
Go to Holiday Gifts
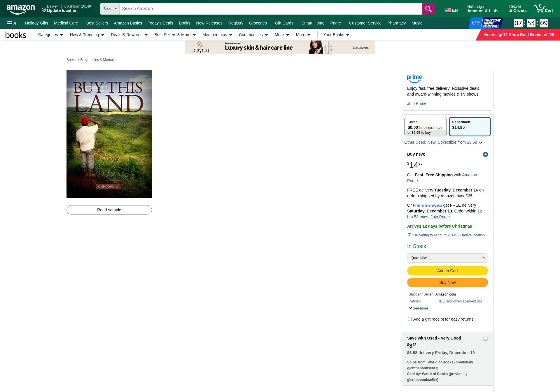(x=36, y=23)
